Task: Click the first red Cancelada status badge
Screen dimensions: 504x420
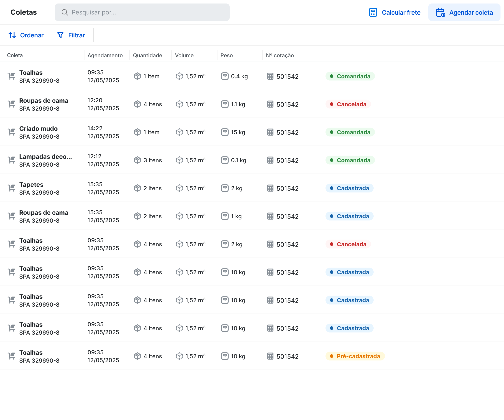Action: coord(348,104)
